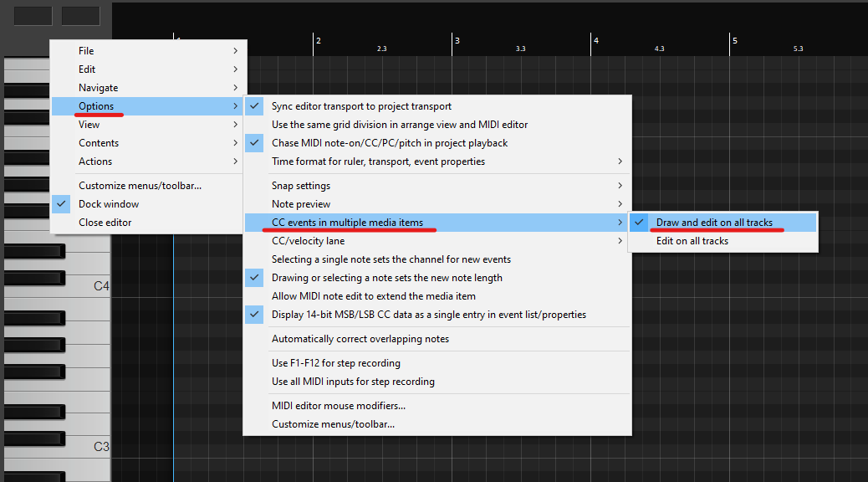Open the File submenu
This screenshot has width=868, height=482.
148,51
